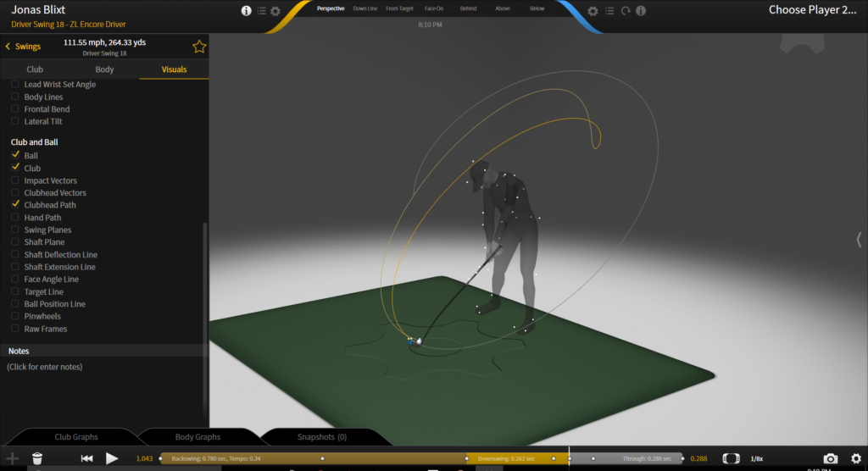Expand the right side panel chevron
868x471 pixels.
(x=859, y=240)
